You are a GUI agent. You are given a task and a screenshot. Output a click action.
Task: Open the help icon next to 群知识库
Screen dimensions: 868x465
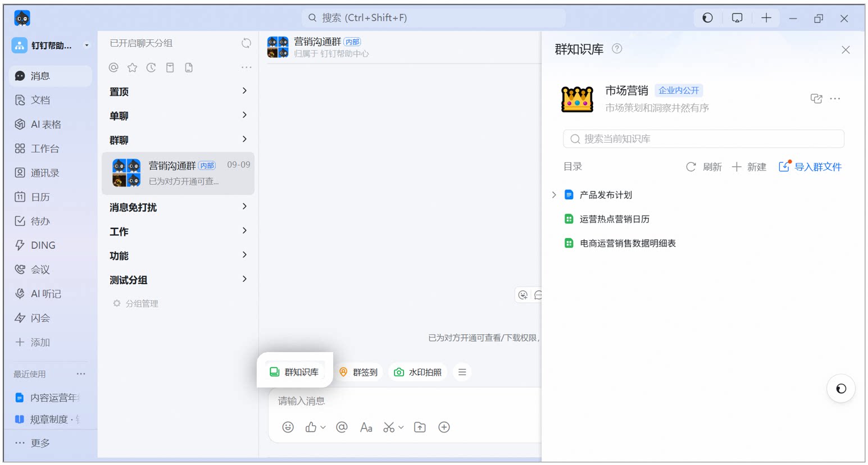point(617,49)
